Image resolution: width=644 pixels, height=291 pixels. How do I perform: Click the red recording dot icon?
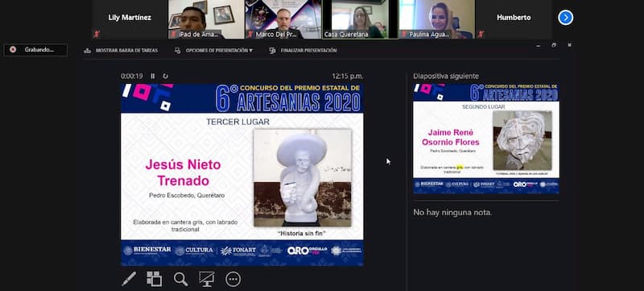(x=13, y=49)
